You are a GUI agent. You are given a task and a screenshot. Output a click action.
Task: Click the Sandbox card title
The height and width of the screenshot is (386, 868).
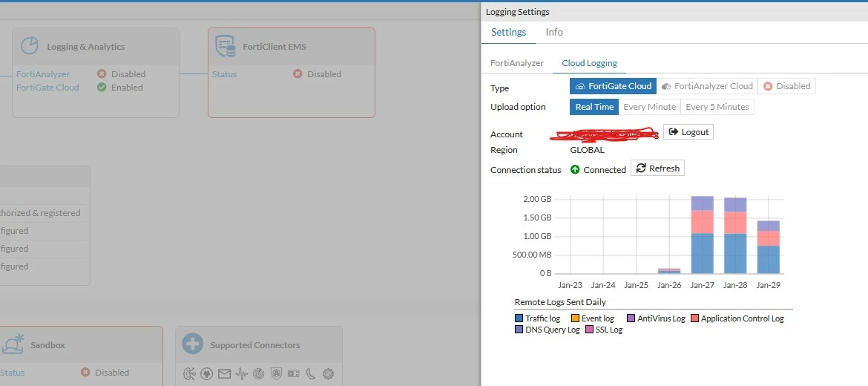47,344
